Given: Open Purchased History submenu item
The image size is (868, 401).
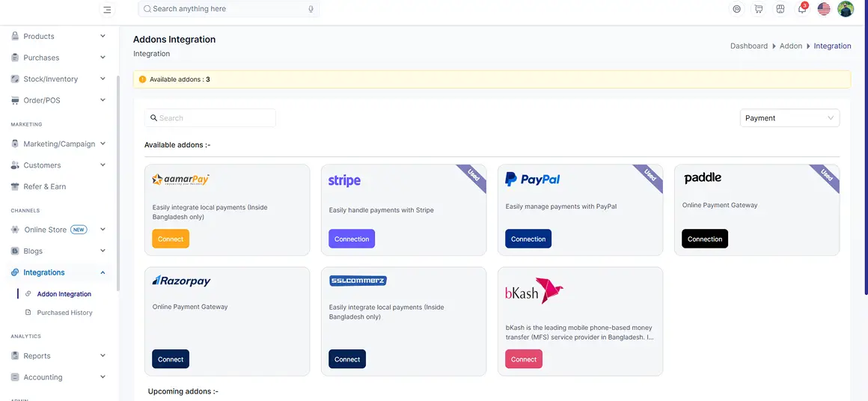Looking at the screenshot, I should (65, 313).
